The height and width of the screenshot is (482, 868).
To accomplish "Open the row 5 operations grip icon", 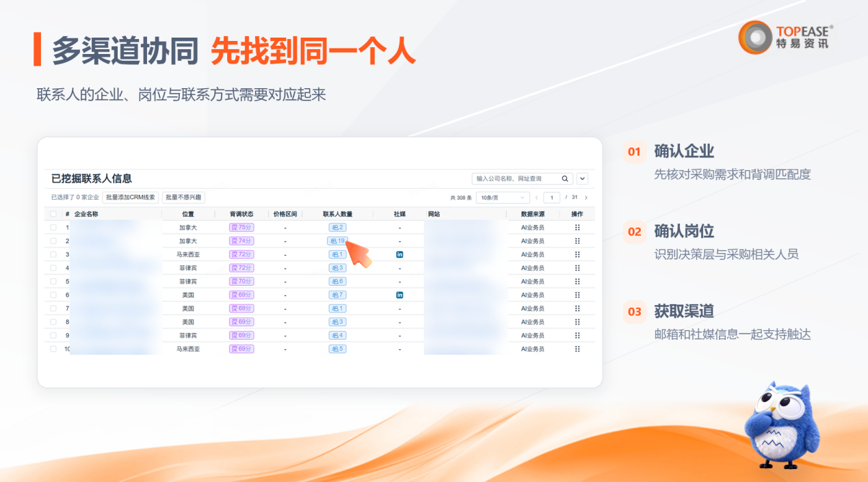I will (x=577, y=281).
